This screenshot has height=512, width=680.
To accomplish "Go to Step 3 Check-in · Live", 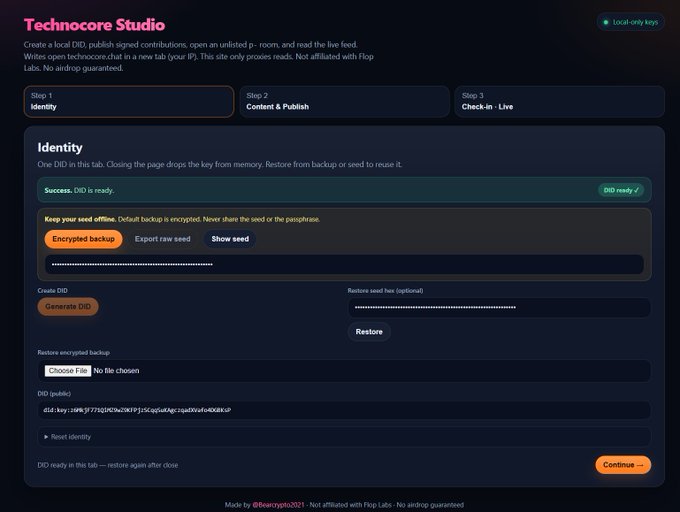I will tap(559, 101).
